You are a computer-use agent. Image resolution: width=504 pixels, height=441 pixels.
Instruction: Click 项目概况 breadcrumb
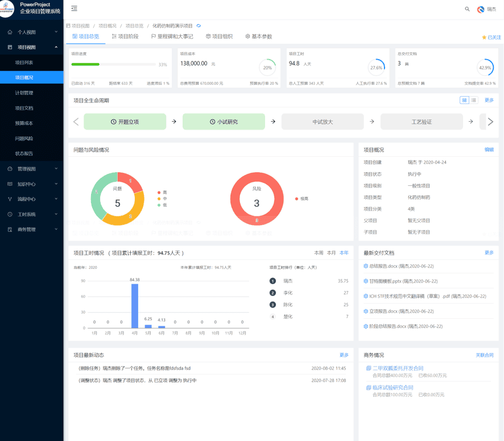pos(108,26)
